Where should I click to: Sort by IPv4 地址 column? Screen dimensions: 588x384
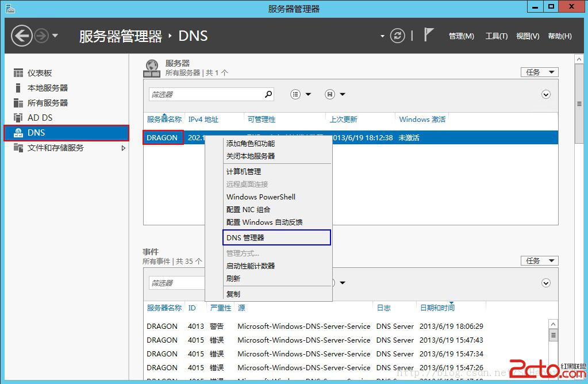(x=203, y=119)
